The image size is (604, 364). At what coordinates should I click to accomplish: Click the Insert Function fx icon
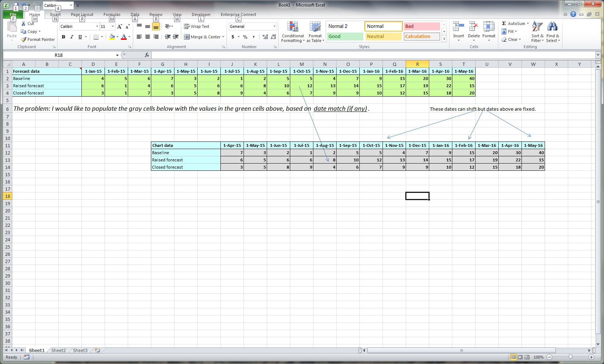point(147,55)
